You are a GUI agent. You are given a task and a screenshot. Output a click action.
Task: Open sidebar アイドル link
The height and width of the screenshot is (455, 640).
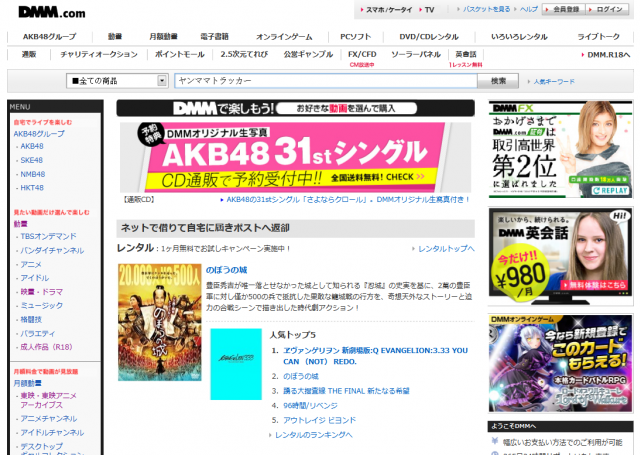tap(35, 278)
